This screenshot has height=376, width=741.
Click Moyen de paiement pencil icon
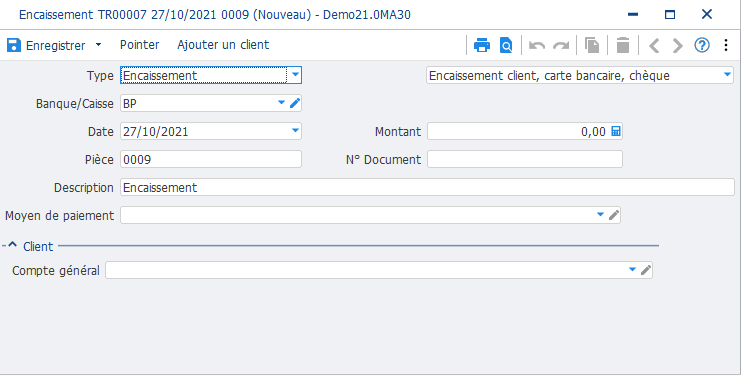point(613,215)
